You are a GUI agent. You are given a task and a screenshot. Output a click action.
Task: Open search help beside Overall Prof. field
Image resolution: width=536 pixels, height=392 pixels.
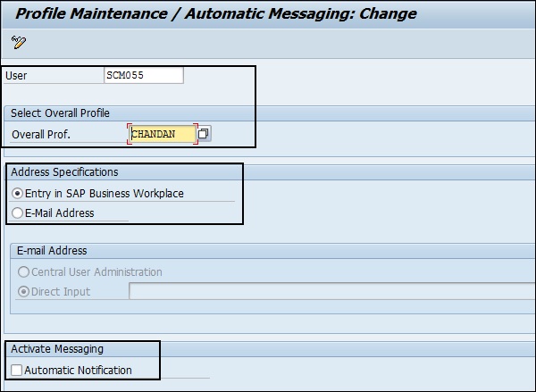(204, 134)
